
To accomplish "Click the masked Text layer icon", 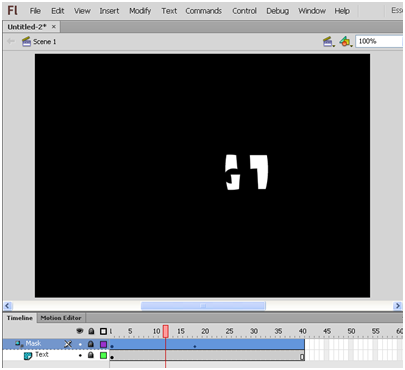I will point(28,356).
